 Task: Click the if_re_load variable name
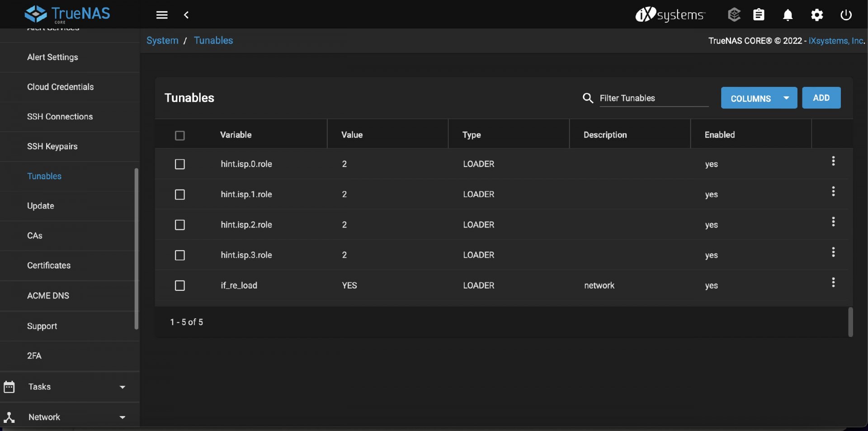[239, 285]
